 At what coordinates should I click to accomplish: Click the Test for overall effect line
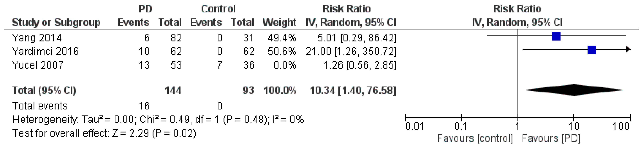(104, 133)
